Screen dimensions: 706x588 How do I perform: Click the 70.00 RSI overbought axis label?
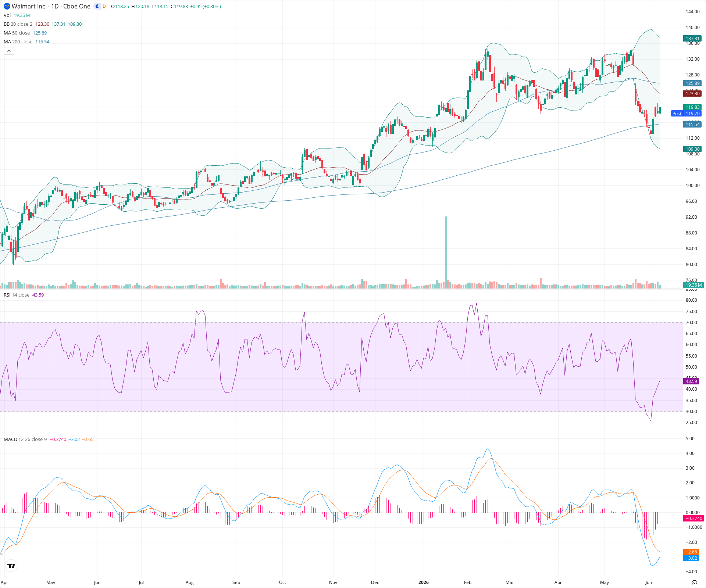pyautogui.click(x=691, y=323)
